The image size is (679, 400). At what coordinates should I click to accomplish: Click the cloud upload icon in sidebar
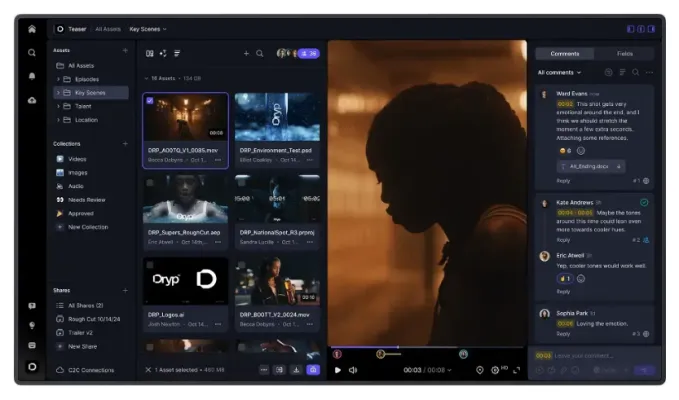point(32,100)
